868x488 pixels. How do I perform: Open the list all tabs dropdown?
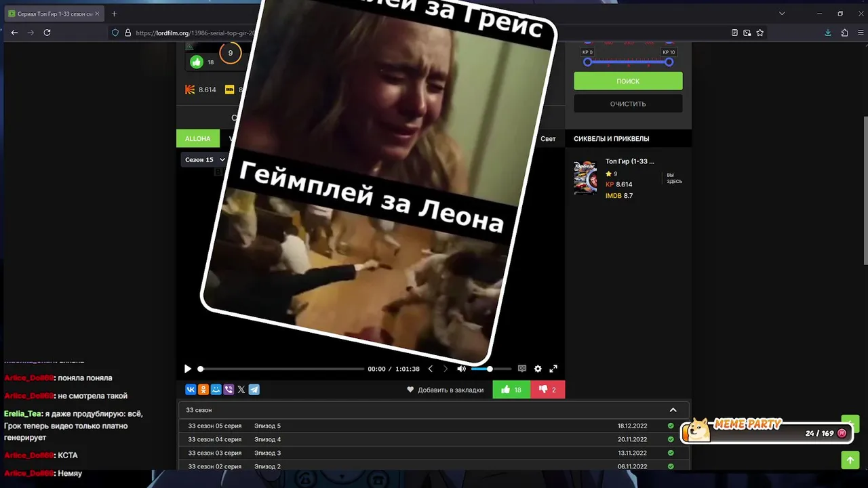click(x=782, y=14)
